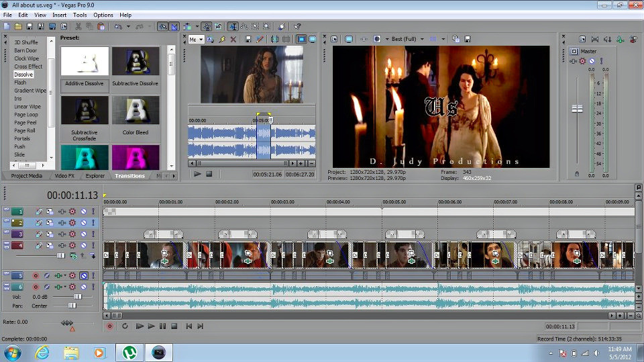Save project with the floppy disk icon
Screen dimensions: 644x362
pos(30,26)
